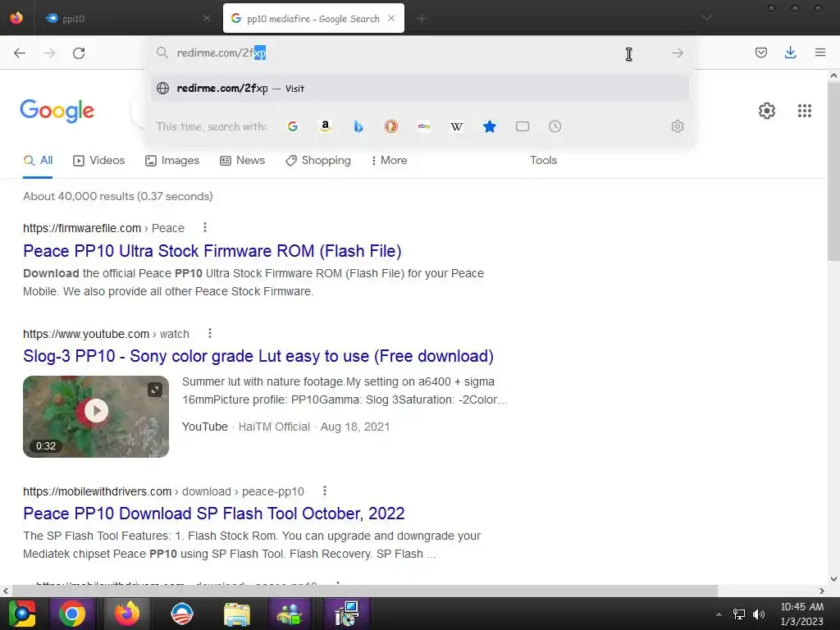The image size is (840, 630).
Task: Open the taskbar clock showing 10:45 AM
Action: pyautogui.click(x=801, y=614)
